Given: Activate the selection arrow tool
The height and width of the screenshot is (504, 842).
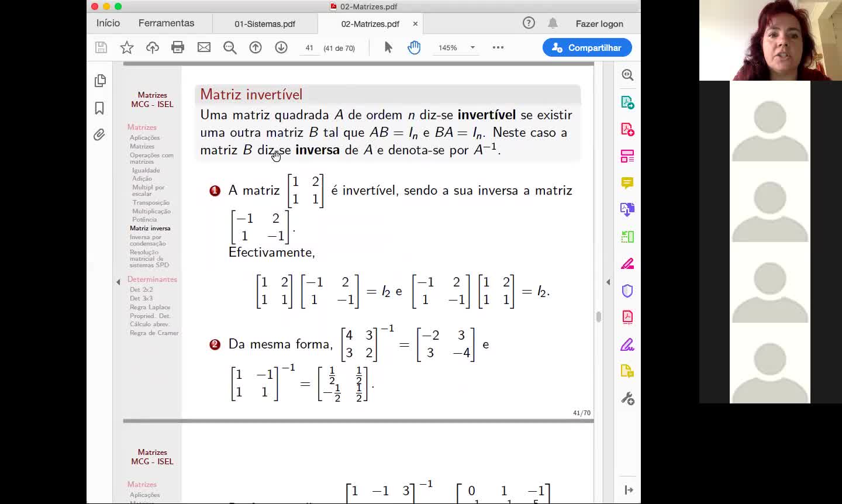Looking at the screenshot, I should click(388, 48).
